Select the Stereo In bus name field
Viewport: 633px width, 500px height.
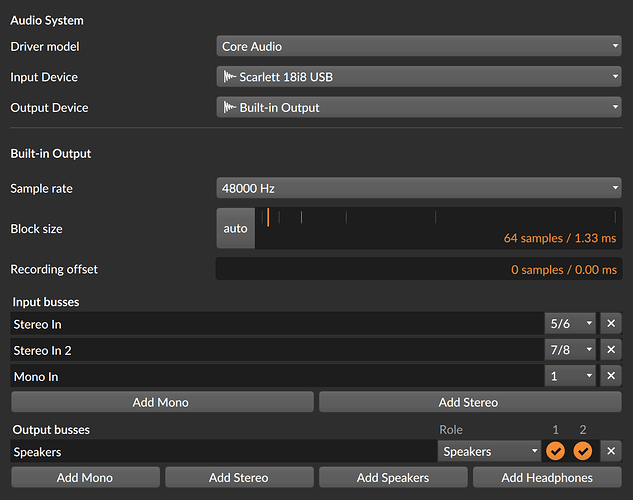277,324
